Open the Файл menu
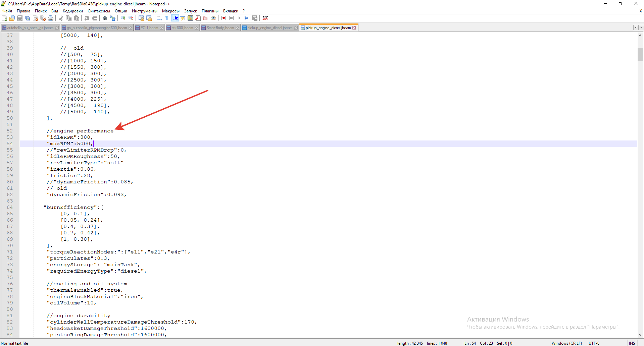Image resolution: width=644 pixels, height=346 pixels. point(7,11)
